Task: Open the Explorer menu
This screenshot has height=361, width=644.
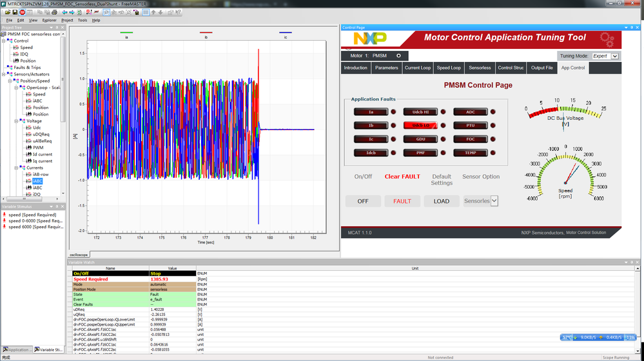Action: 49,20
